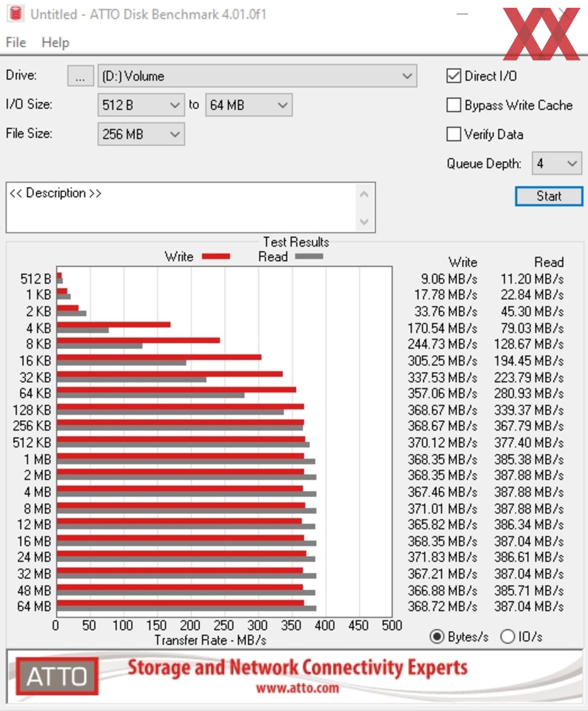Expand the Drive volume dropdown
The height and width of the screenshot is (711, 588).
pyautogui.click(x=257, y=76)
